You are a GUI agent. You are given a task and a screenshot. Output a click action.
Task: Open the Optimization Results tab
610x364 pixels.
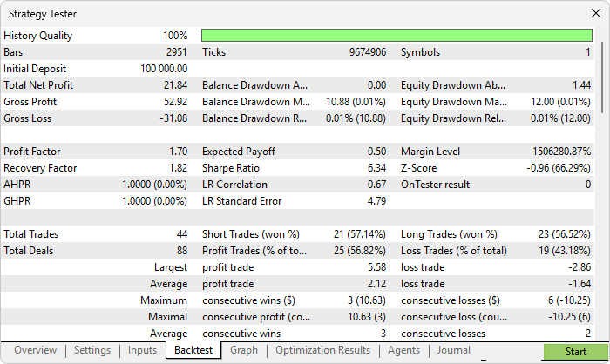click(322, 350)
